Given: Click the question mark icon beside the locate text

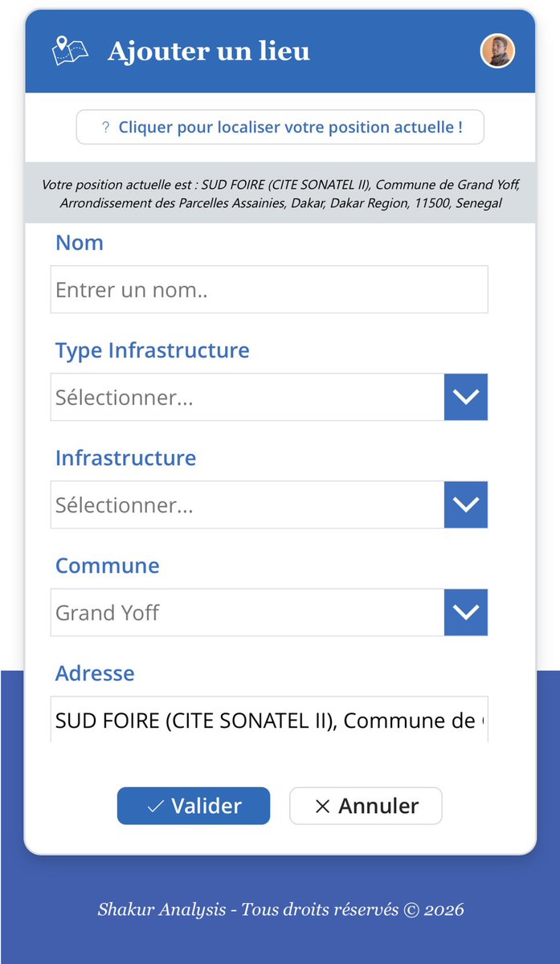Looking at the screenshot, I should (105, 127).
